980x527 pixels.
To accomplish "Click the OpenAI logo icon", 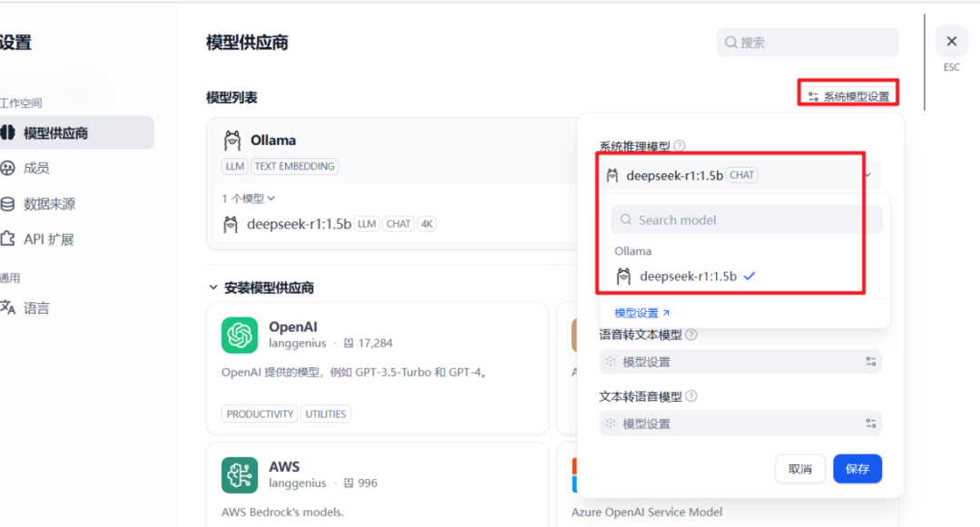I will coord(240,336).
